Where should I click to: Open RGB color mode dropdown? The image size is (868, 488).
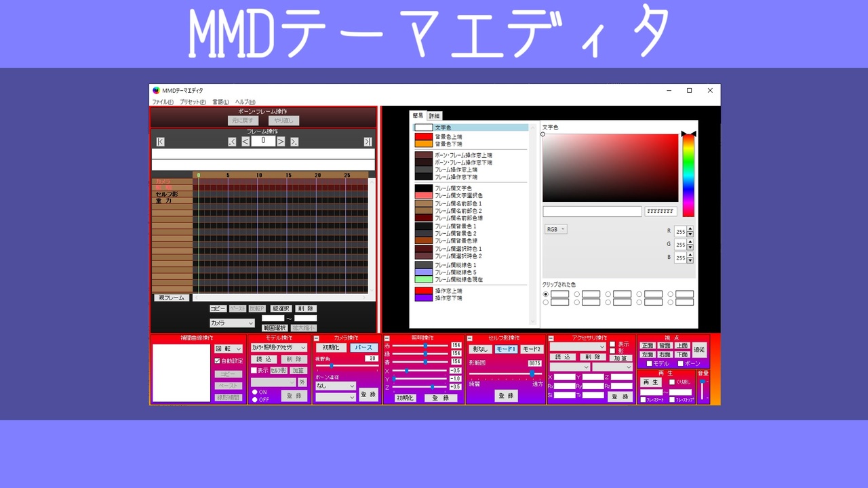click(555, 230)
